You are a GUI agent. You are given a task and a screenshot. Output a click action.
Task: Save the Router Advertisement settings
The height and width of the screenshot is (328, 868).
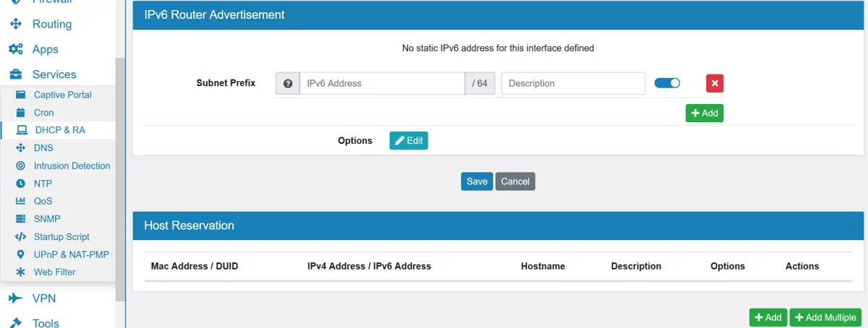(x=477, y=181)
